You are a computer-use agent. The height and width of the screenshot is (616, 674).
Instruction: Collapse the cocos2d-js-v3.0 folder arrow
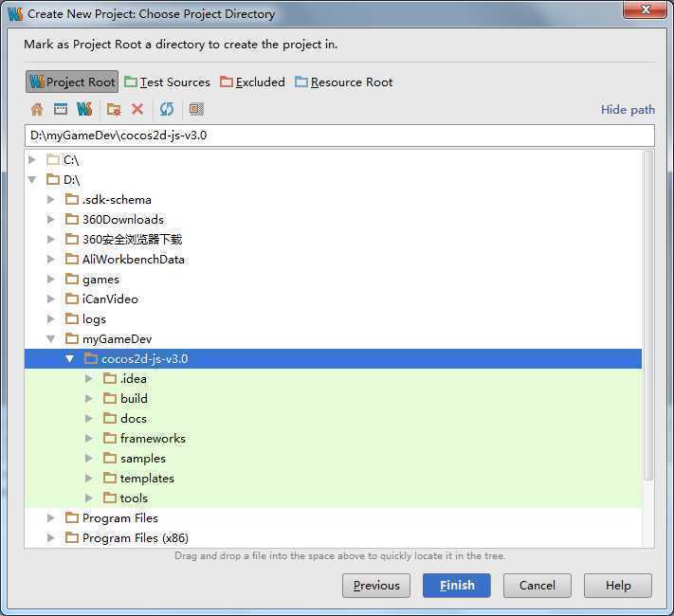(x=69, y=358)
